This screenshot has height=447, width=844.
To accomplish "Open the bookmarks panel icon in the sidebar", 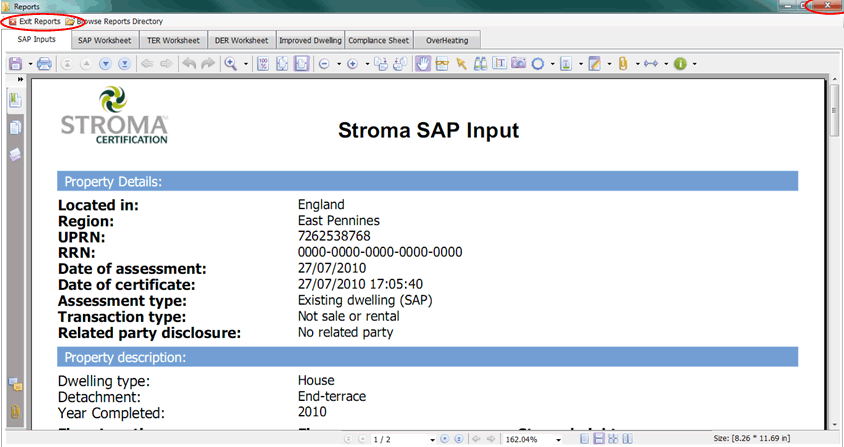I will click(15, 101).
